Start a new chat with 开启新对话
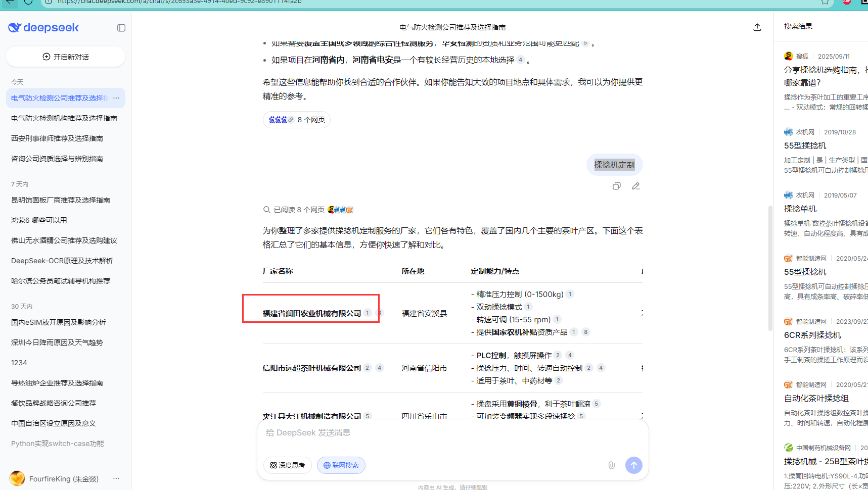The width and height of the screenshot is (868, 490). click(66, 57)
